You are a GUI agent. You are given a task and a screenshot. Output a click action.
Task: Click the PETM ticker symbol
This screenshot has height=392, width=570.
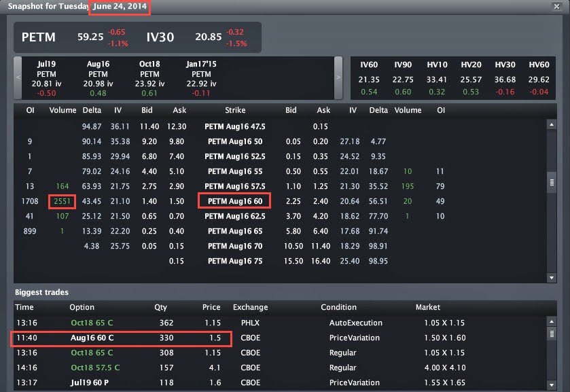tap(39, 37)
